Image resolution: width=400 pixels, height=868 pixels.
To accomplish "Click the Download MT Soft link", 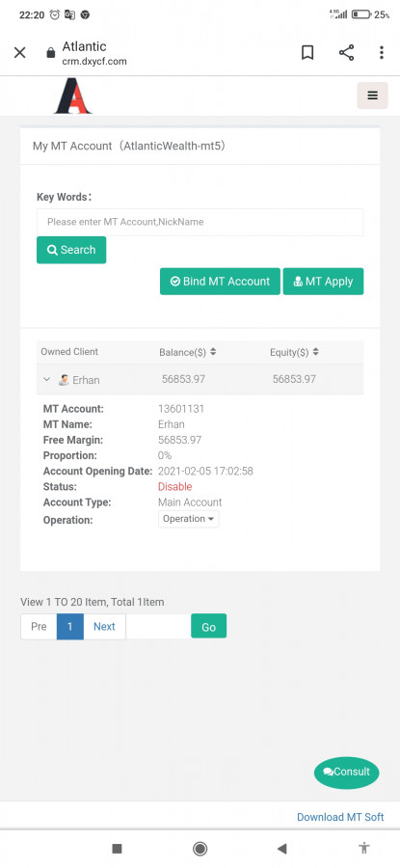I will pos(340,817).
